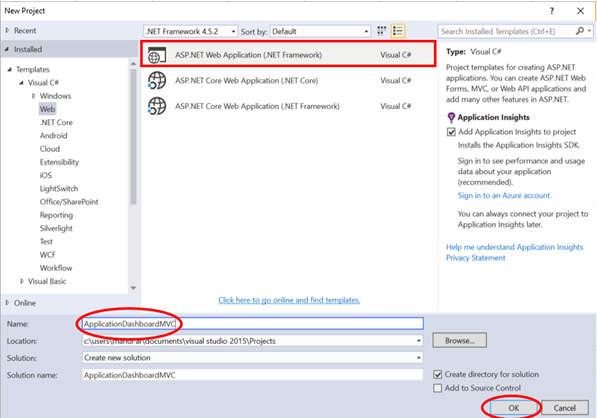
Task: Expand the Windows tree node
Action: 34,96
